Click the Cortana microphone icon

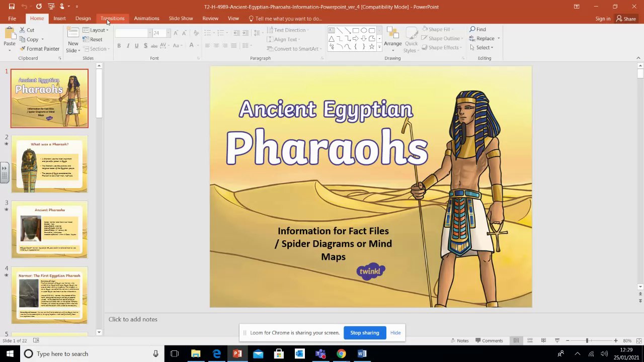click(155, 354)
